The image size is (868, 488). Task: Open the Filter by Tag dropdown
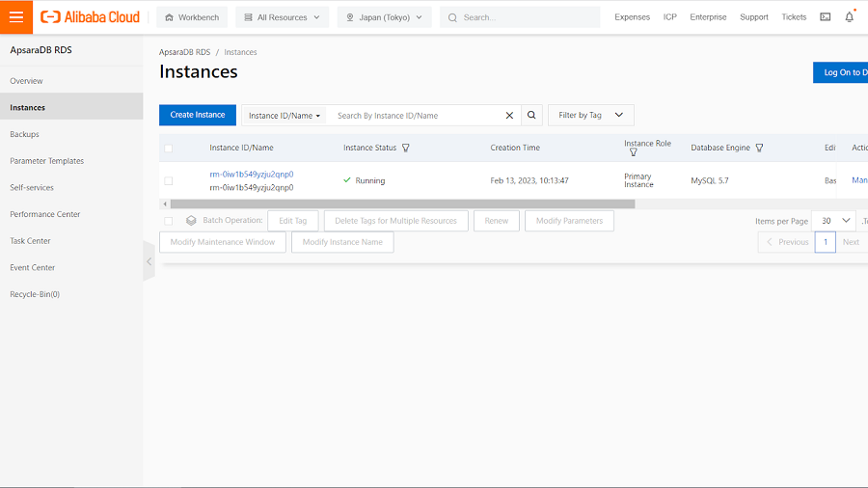pyautogui.click(x=591, y=116)
